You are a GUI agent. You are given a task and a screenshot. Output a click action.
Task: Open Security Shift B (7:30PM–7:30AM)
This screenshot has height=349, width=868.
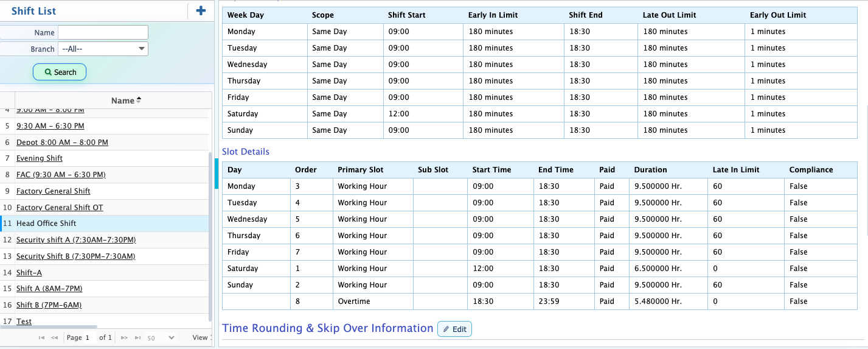point(76,256)
